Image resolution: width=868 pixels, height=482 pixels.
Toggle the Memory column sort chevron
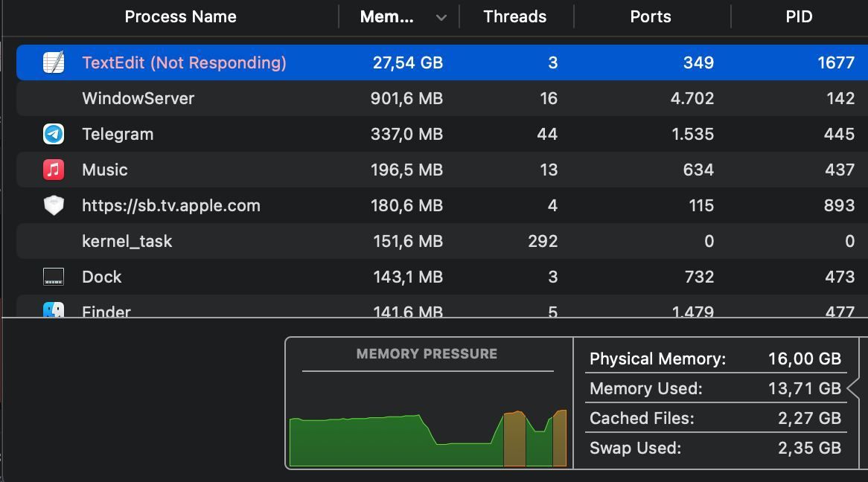point(441,18)
